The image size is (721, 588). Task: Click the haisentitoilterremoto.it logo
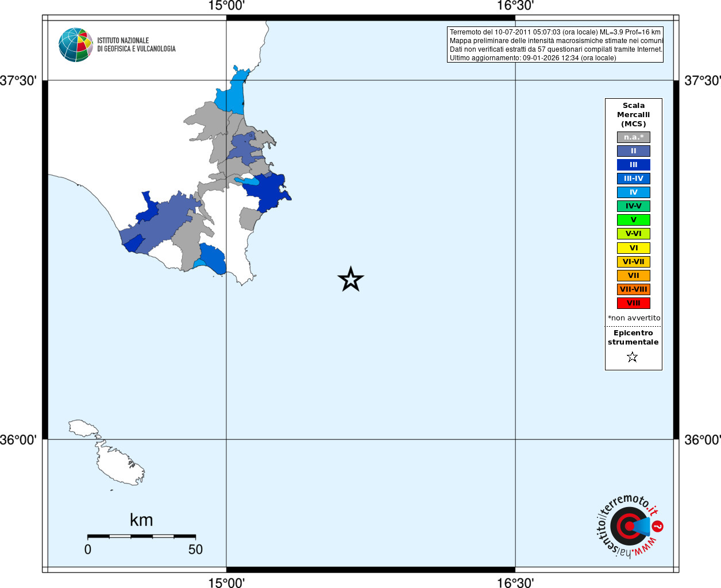tap(629, 526)
